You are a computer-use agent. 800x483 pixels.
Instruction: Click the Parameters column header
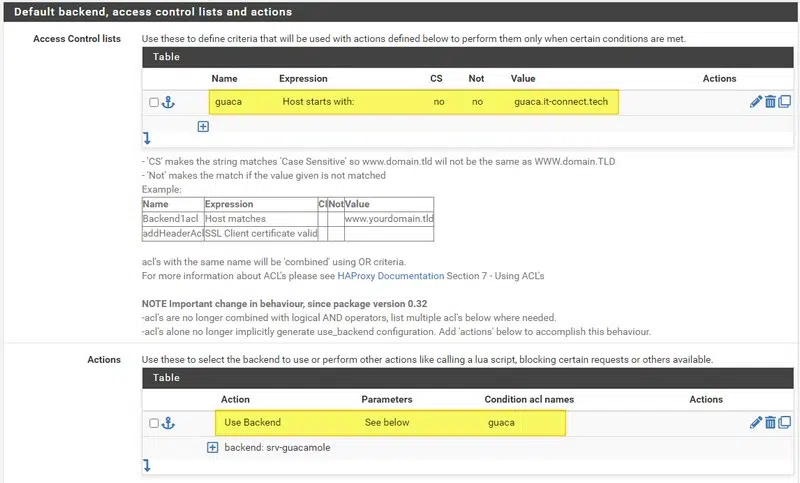point(387,399)
